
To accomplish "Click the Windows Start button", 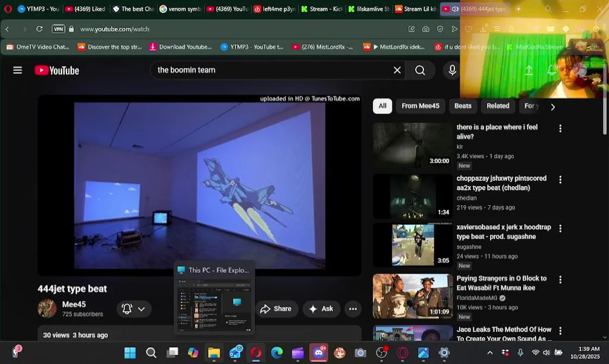I will 130,353.
